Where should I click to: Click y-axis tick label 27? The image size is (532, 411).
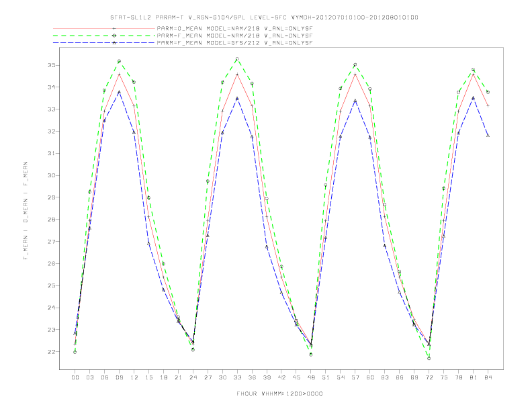click(x=52, y=242)
